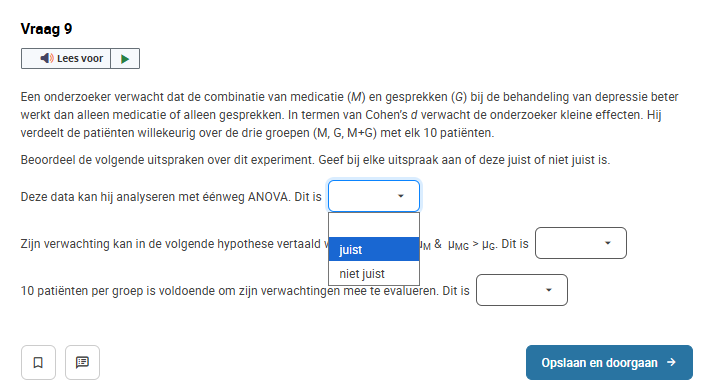This screenshot has width=703, height=392.
Task: Click the paragraph starting 'Een onderzoeker verwacht'
Action: click(350, 115)
